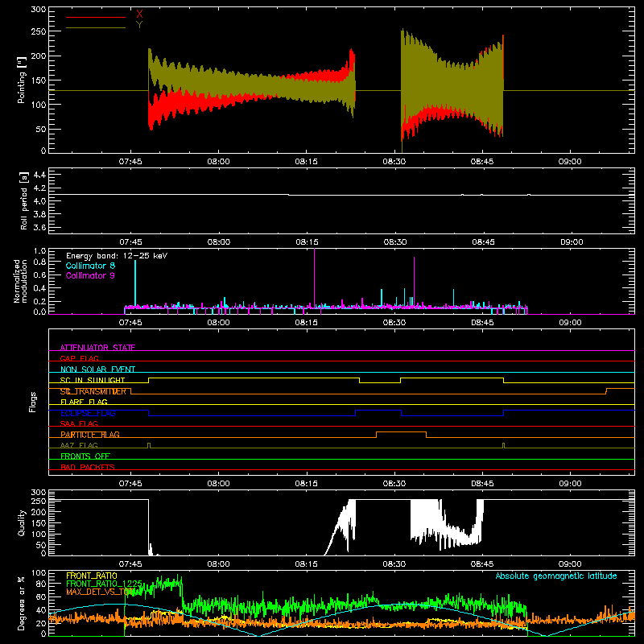Screen dimensions: 644x644
Task: Select the SC_TRANSMITTER flag label
Action: tap(93, 391)
